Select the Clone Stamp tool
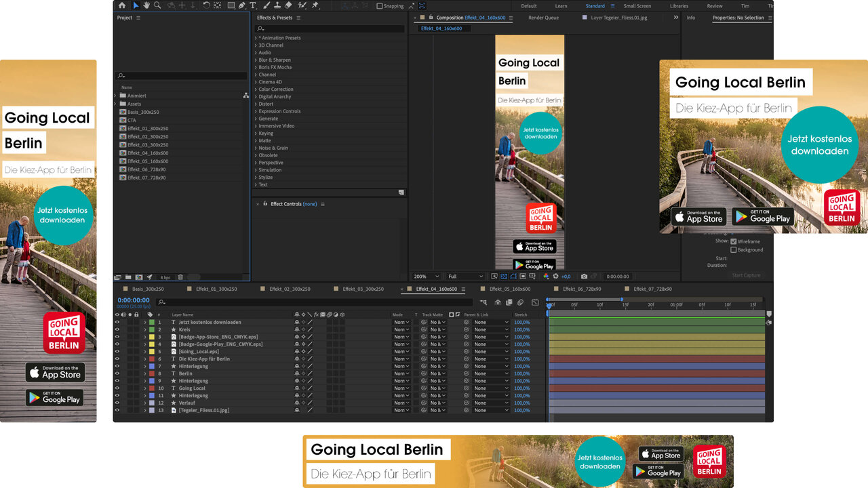This screenshot has height=488, width=868. [277, 5]
